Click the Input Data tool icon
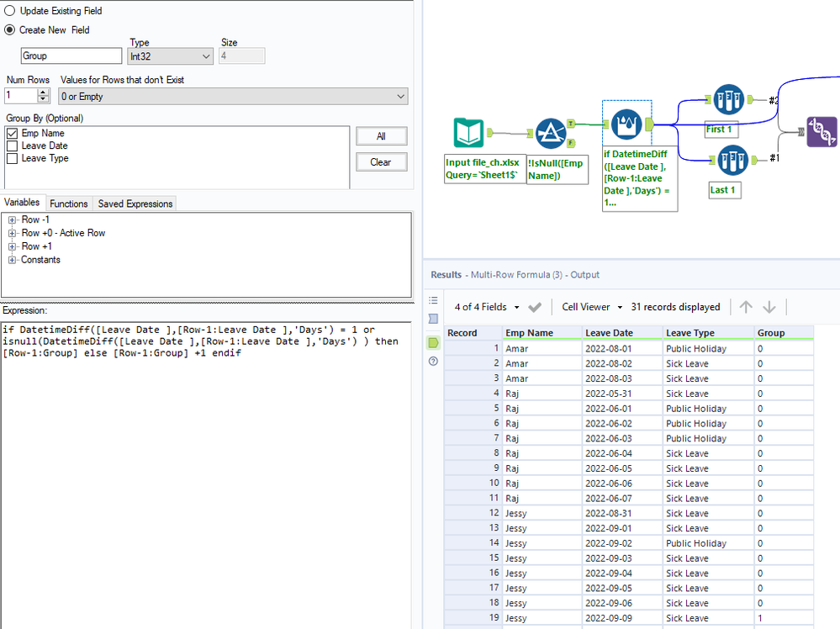 coord(468,133)
